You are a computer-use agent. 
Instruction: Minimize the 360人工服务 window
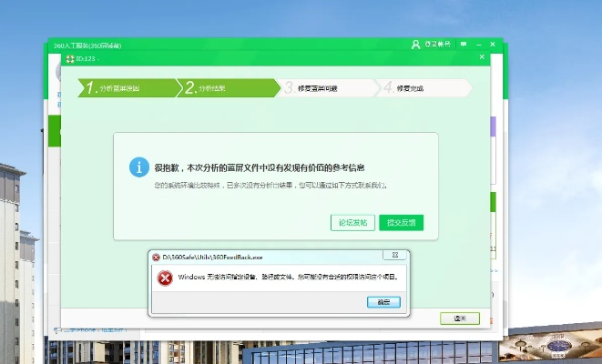pos(479,44)
